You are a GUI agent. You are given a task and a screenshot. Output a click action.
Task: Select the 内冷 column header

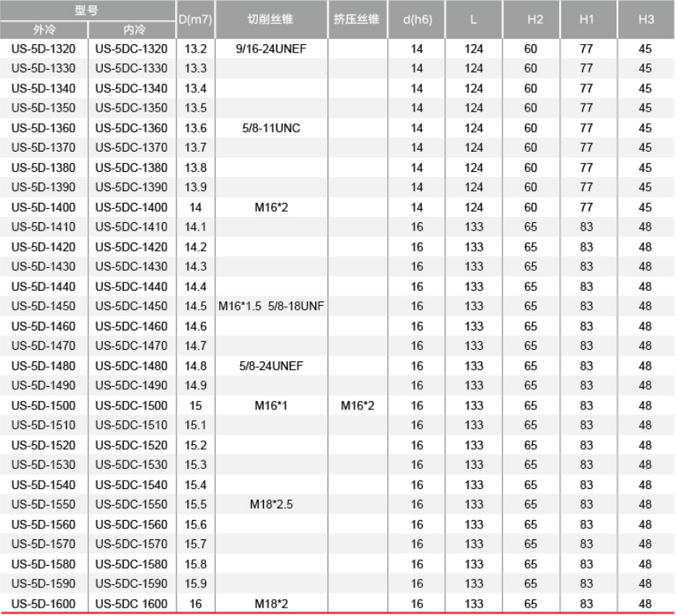click(133, 30)
